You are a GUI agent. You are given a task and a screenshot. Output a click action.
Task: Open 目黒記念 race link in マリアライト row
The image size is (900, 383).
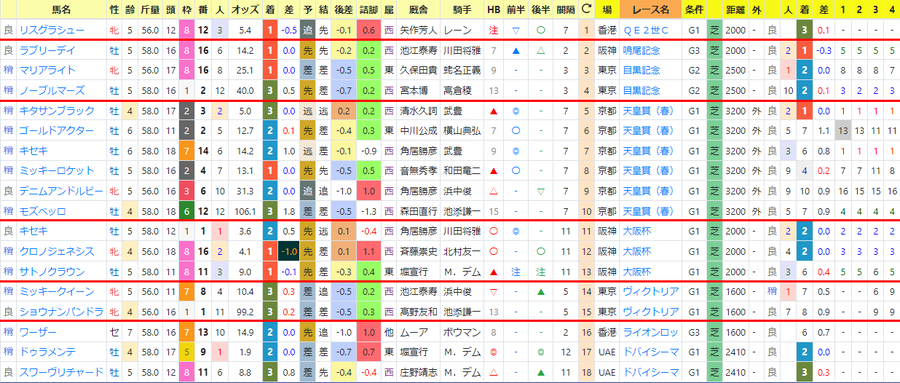(642, 70)
